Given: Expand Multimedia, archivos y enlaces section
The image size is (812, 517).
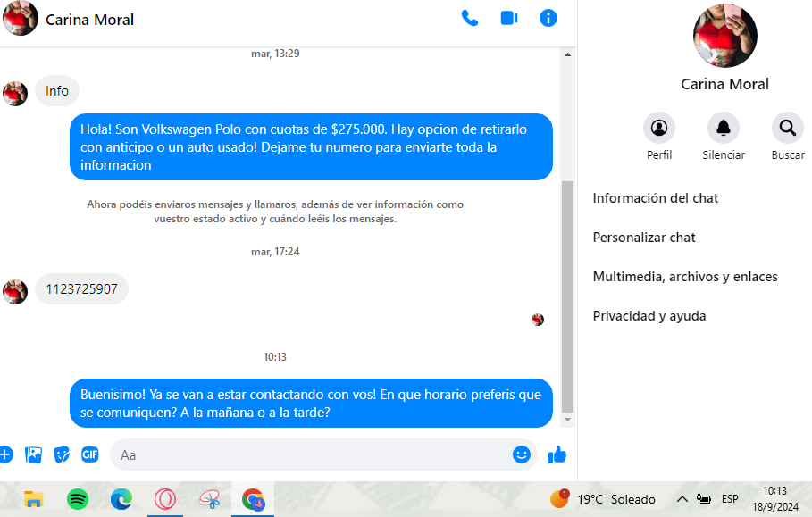Looking at the screenshot, I should coord(685,277).
